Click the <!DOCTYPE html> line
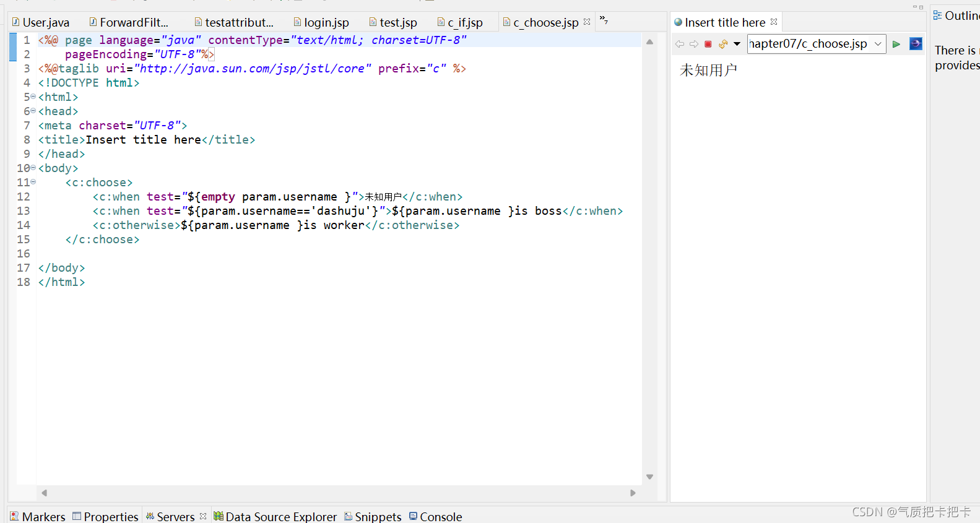 click(x=89, y=83)
